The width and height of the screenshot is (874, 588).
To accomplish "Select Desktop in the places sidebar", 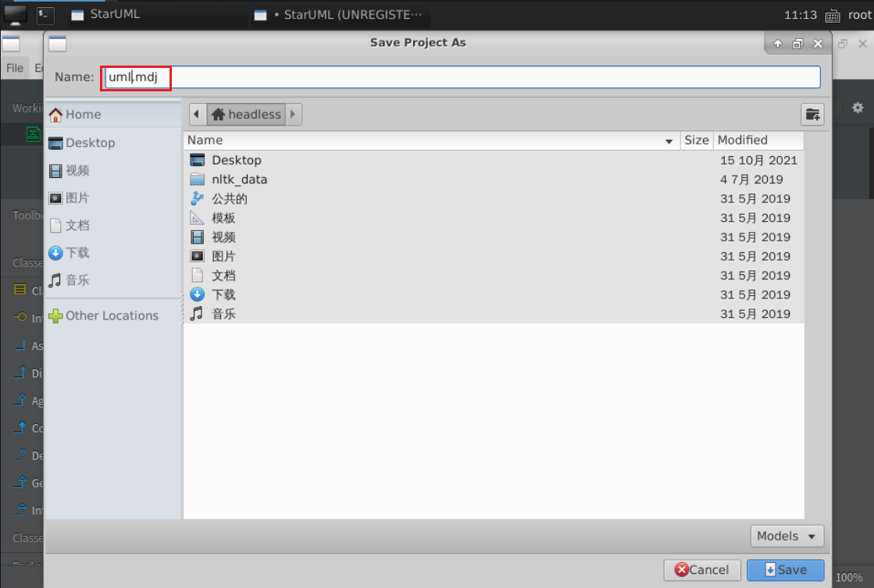I will point(113,143).
